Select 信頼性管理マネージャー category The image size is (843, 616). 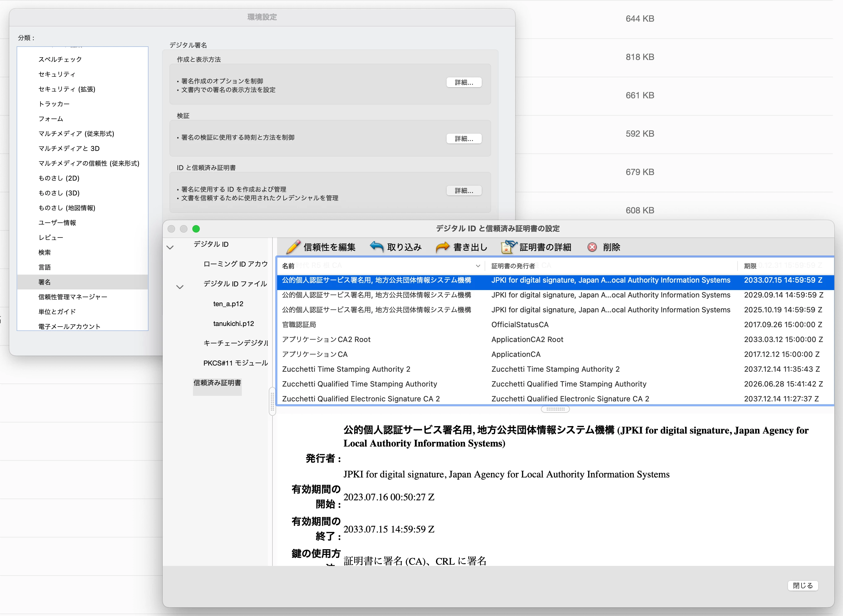[73, 297]
